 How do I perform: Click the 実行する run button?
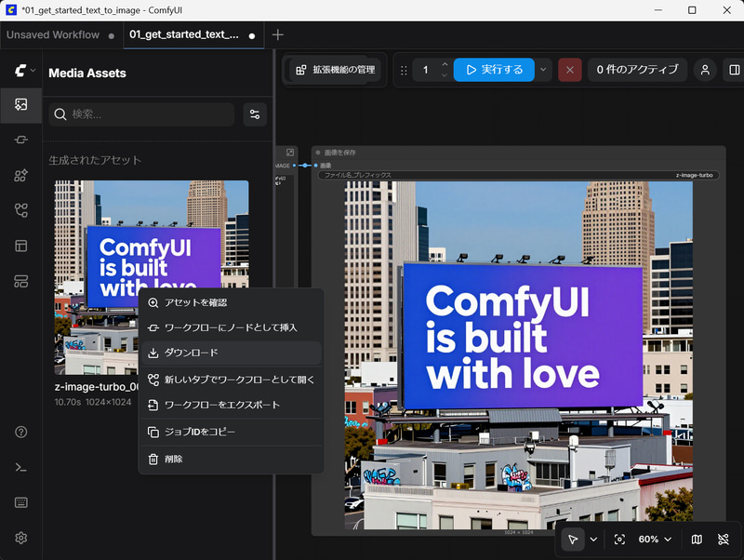[x=494, y=70]
